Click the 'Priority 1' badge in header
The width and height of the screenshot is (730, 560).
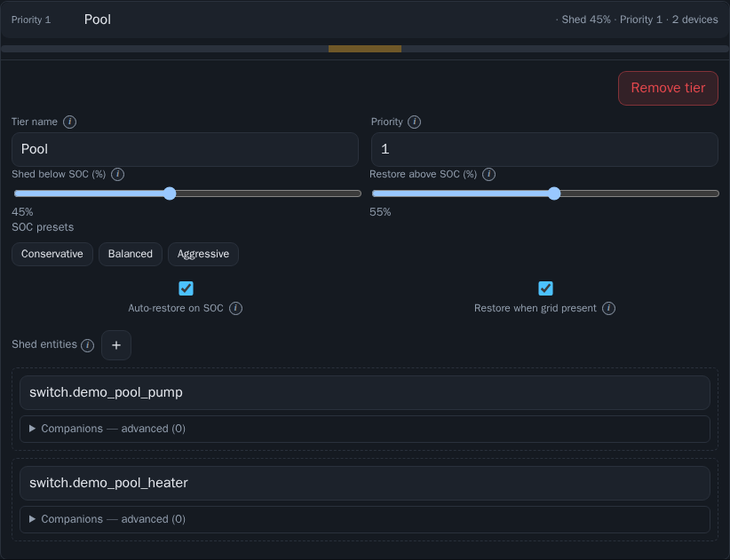pyautogui.click(x=31, y=20)
